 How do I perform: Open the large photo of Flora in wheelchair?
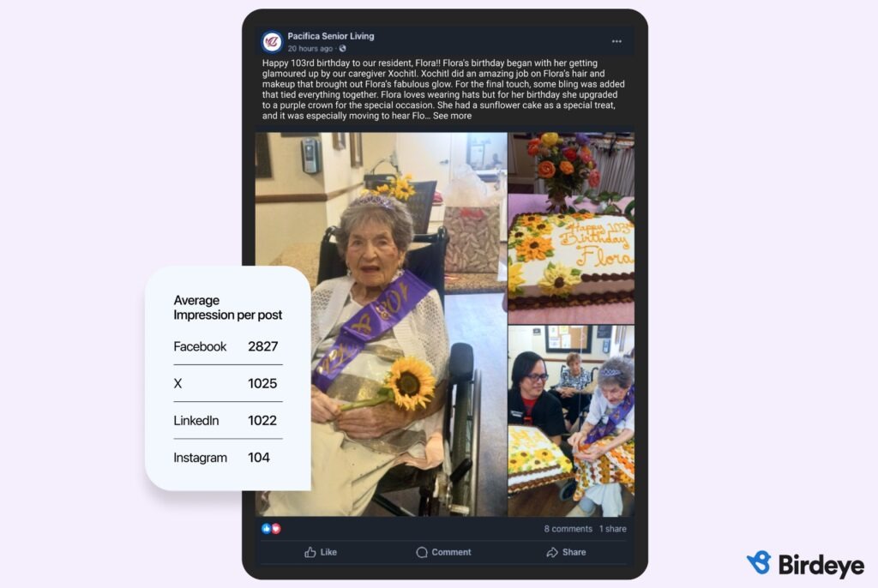tap(382, 324)
